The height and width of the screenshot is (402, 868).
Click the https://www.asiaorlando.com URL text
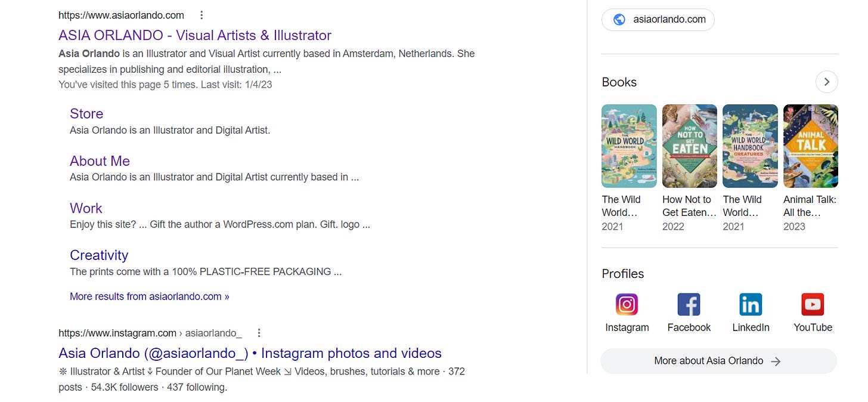pyautogui.click(x=121, y=15)
